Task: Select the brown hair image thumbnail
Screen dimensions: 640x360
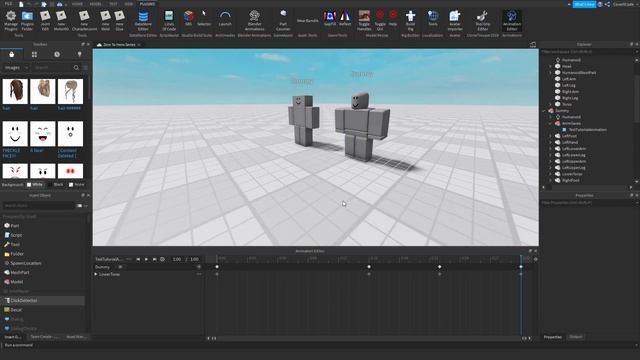Action: point(15,91)
